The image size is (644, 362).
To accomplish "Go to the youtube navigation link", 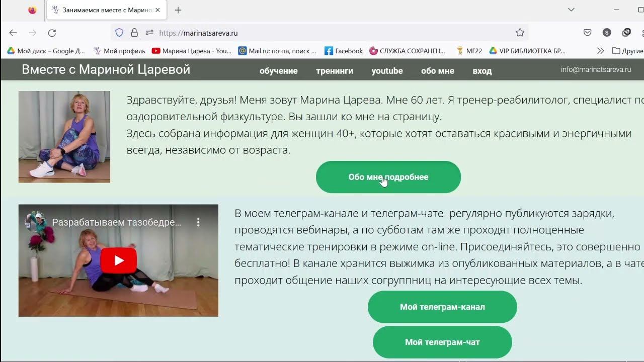I will [387, 71].
